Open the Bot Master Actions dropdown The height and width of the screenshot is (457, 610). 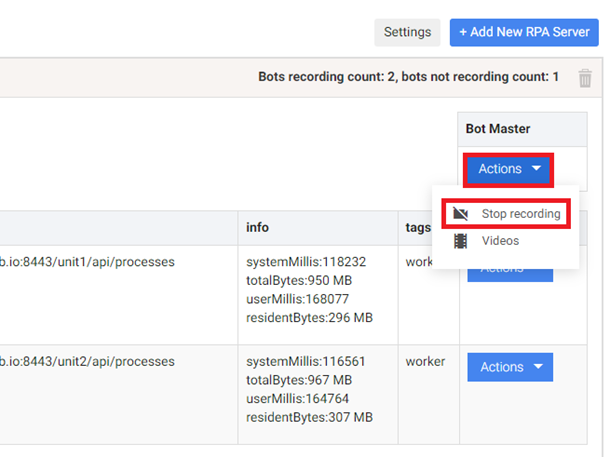pyautogui.click(x=508, y=169)
